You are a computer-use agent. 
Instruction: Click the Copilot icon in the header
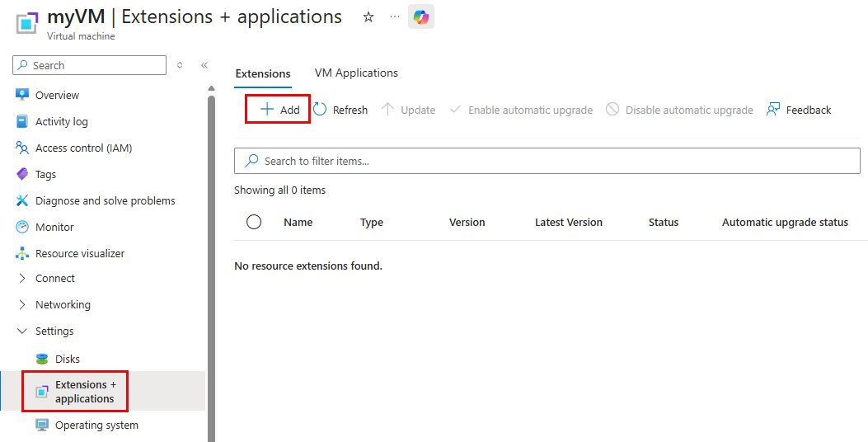pyautogui.click(x=420, y=16)
